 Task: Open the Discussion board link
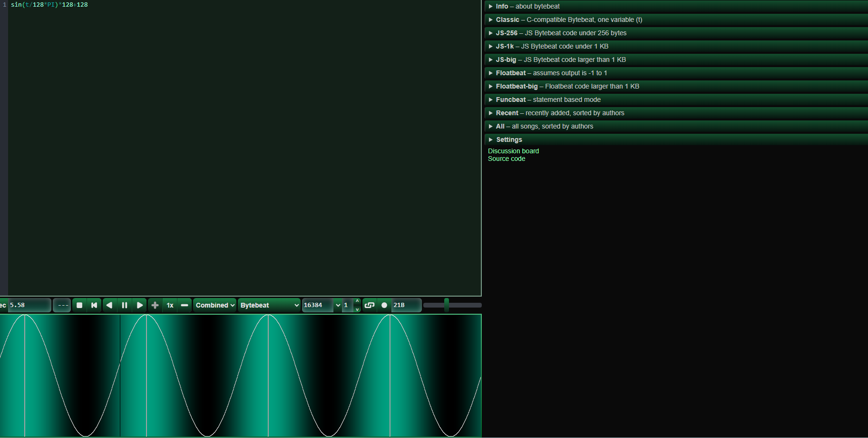(x=513, y=151)
